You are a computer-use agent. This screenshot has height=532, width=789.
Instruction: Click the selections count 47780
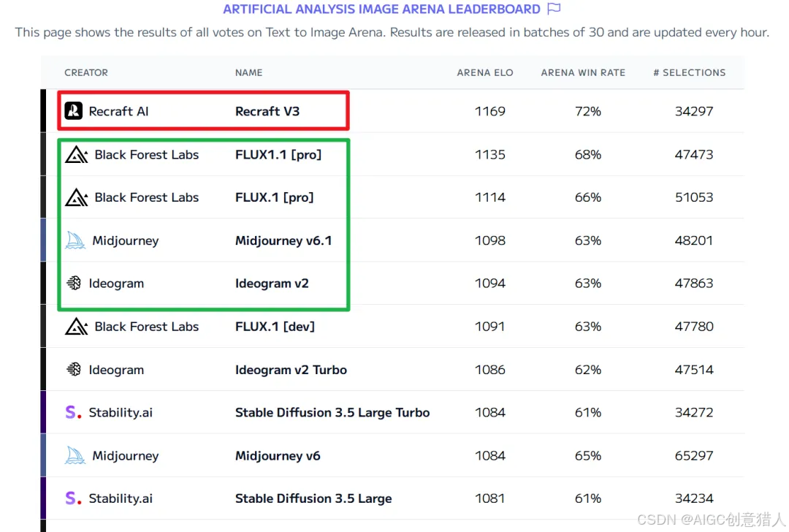tap(694, 327)
